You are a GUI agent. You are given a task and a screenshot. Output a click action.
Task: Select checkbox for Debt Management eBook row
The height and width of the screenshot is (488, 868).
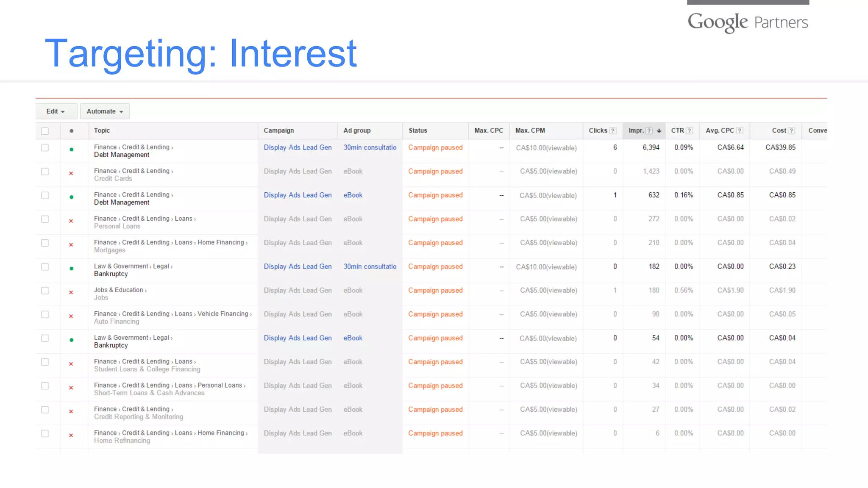click(45, 195)
